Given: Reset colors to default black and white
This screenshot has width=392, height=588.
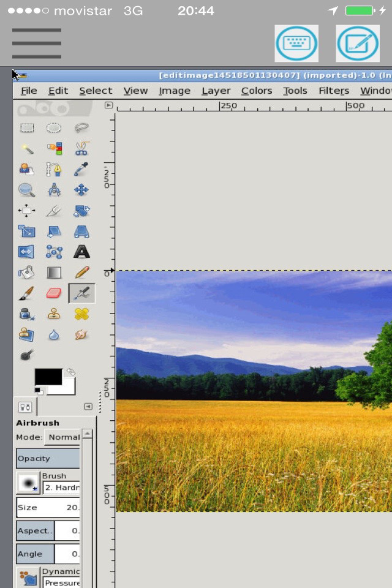Looking at the screenshot, I should point(38,391).
